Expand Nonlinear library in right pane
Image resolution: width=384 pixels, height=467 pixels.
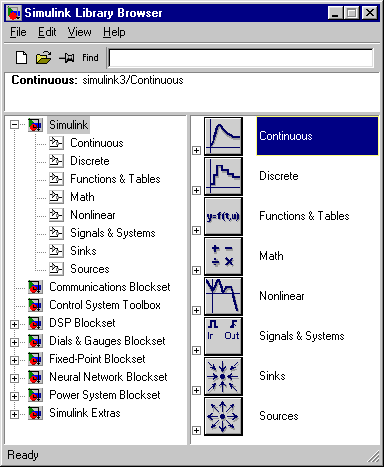click(x=197, y=310)
